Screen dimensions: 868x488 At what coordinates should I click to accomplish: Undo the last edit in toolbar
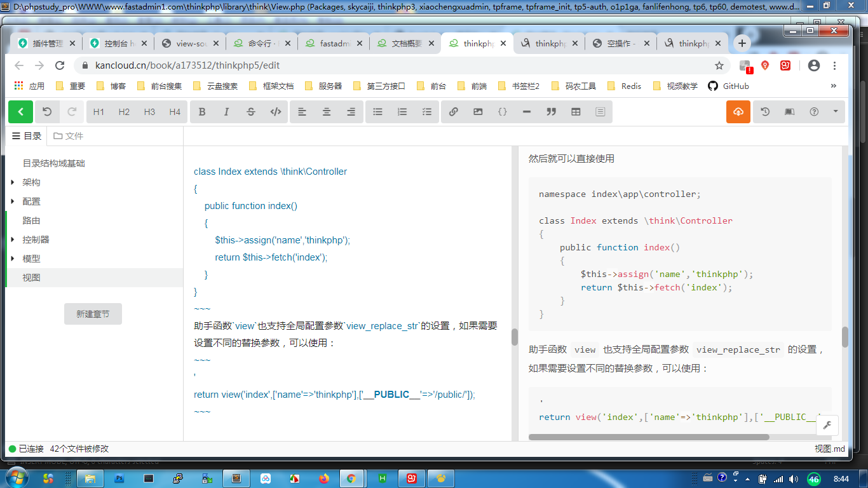point(47,112)
